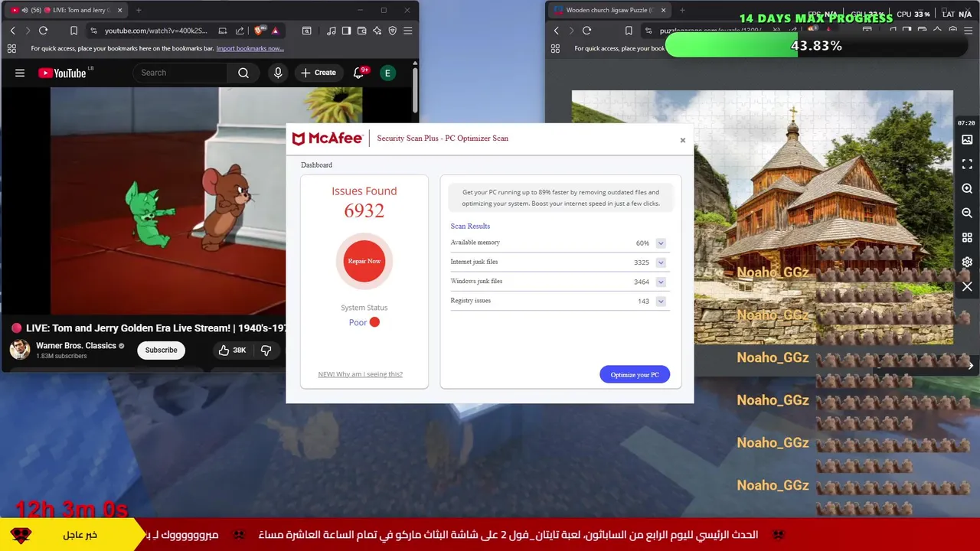Image resolution: width=980 pixels, height=551 pixels.
Task: Open the apps grid in bookmarks bar
Action: point(11,48)
